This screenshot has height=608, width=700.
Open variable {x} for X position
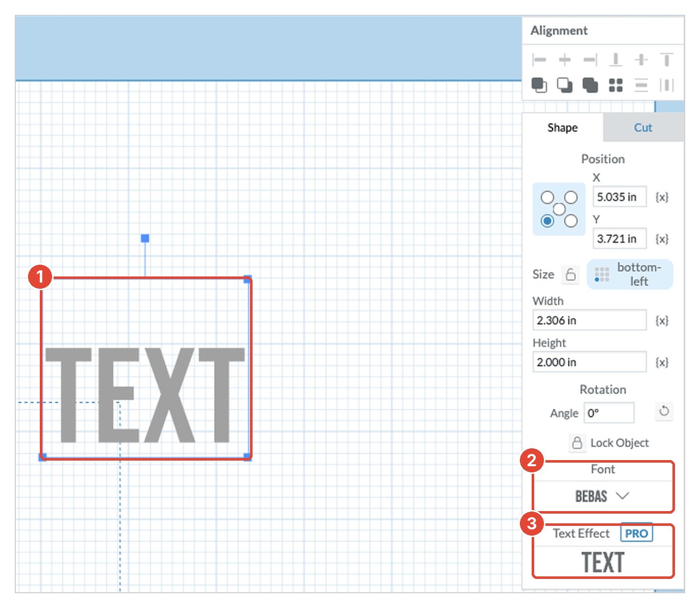point(662,197)
